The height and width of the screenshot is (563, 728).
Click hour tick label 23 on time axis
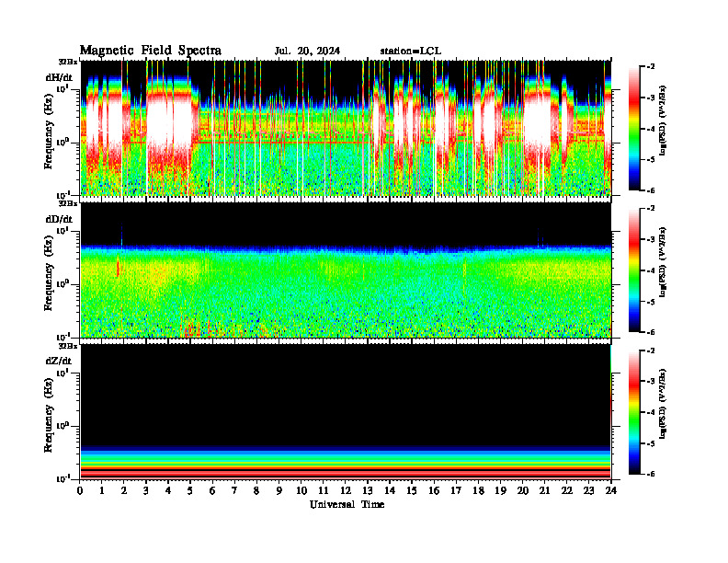click(x=588, y=490)
